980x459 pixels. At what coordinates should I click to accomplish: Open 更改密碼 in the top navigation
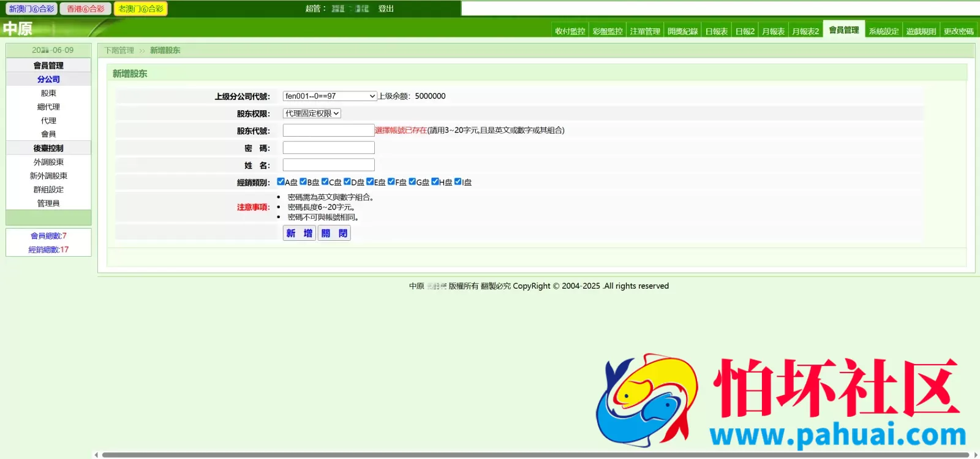(x=959, y=31)
